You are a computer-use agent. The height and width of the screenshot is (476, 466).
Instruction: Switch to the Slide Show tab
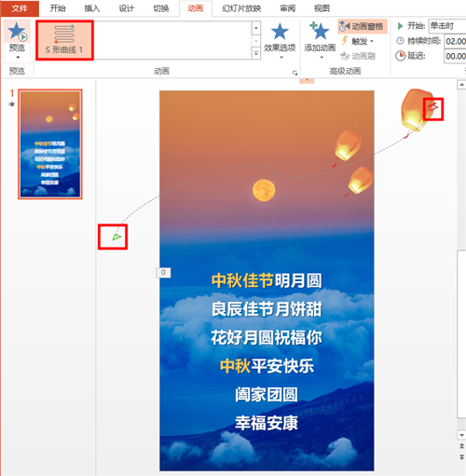pos(241,8)
